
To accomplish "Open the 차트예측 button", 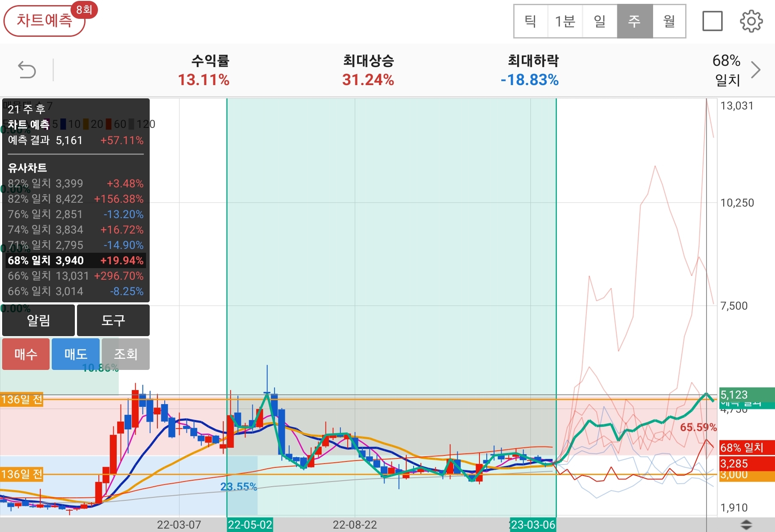I will point(44,21).
